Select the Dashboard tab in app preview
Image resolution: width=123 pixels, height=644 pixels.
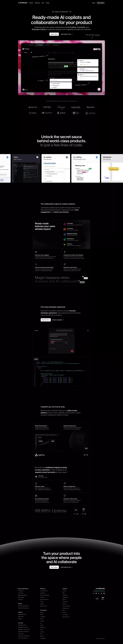(31, 45)
